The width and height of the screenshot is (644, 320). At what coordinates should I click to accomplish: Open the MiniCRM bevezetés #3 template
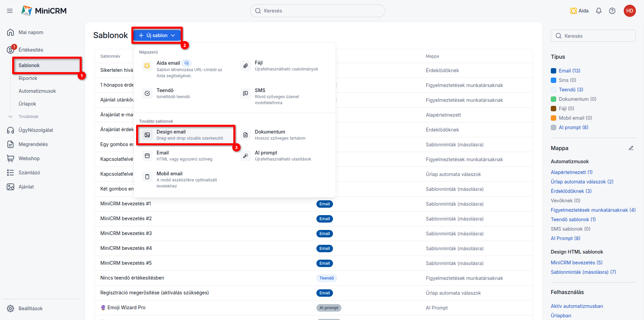(x=126, y=233)
